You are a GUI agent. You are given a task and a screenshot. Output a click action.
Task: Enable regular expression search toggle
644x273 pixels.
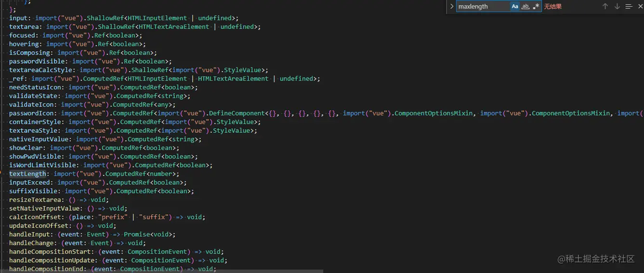[536, 6]
